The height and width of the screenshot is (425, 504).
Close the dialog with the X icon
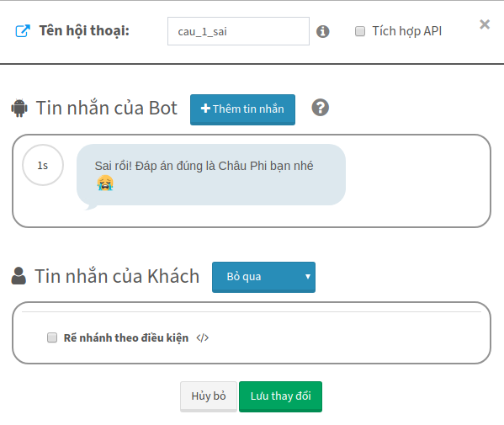[x=485, y=24]
